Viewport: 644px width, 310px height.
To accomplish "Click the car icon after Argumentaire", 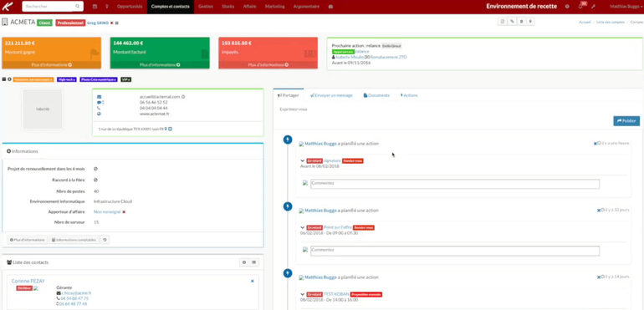I will (330, 7).
